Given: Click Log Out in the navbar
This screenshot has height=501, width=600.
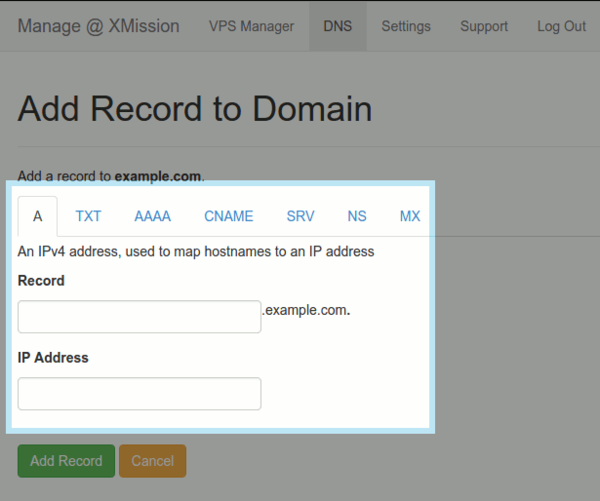Looking at the screenshot, I should click(x=561, y=26).
